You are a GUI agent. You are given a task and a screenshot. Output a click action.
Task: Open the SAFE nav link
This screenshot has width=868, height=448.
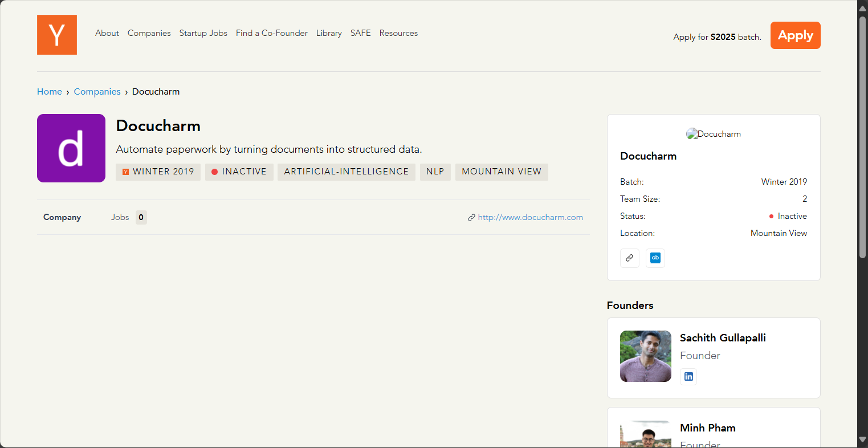tap(361, 33)
